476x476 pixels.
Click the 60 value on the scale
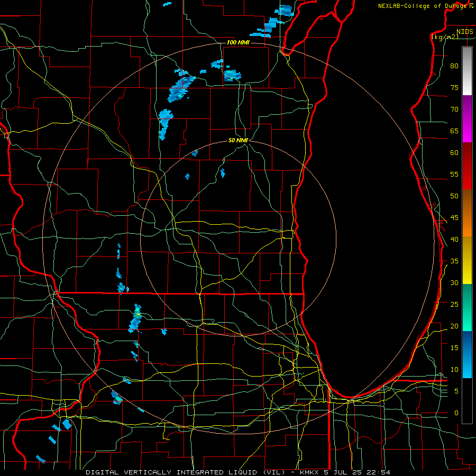click(454, 152)
